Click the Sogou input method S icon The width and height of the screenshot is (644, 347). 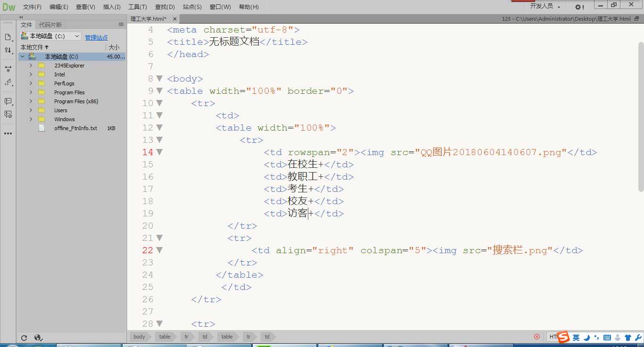(563, 337)
